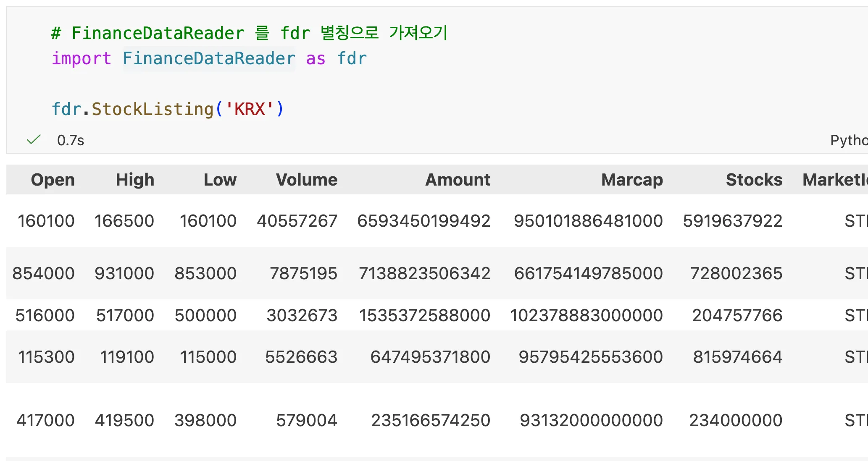
Task: Select the Open column header
Action: click(53, 179)
